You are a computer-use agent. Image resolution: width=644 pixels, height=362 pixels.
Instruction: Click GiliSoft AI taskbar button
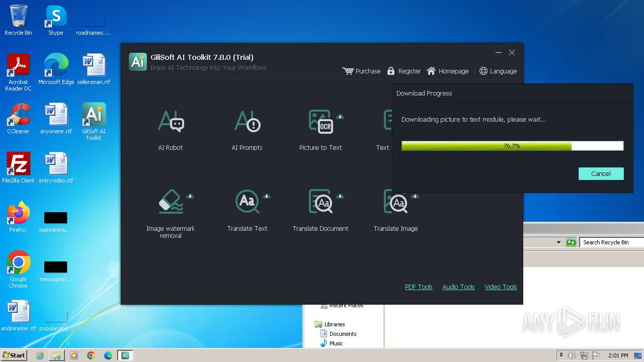click(x=125, y=355)
